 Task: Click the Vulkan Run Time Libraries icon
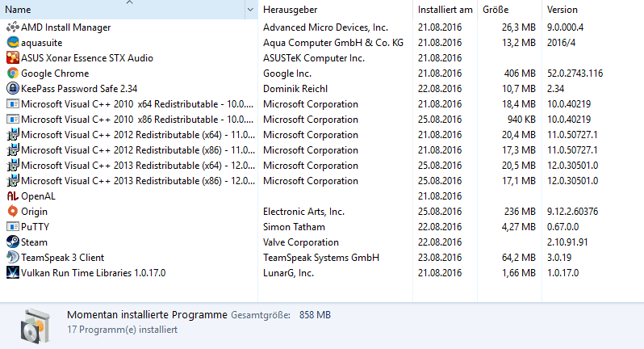click(13, 272)
